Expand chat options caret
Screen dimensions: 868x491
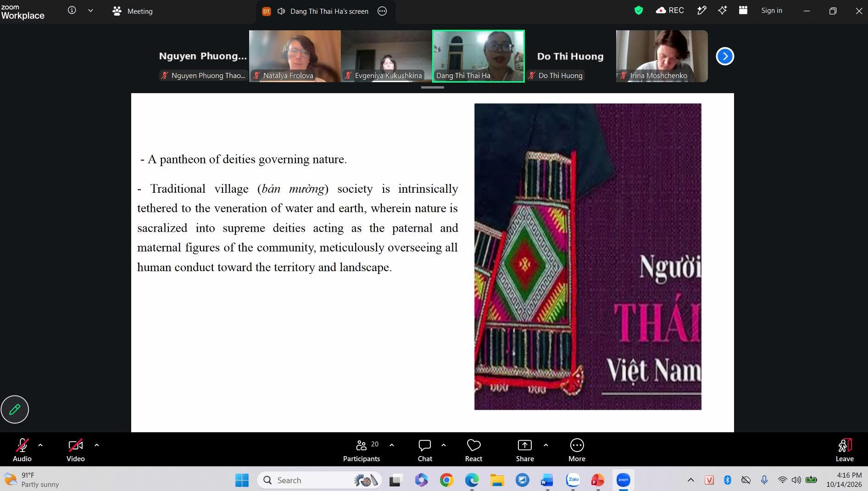[444, 445]
